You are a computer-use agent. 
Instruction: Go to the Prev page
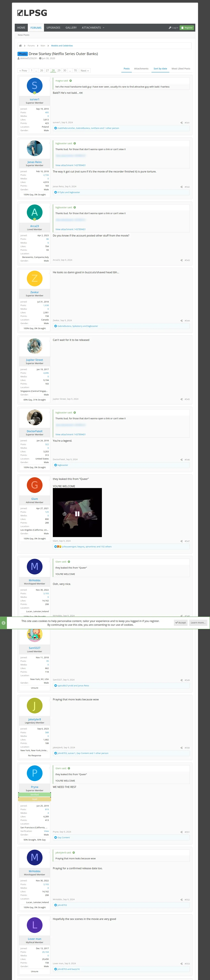pyautogui.click(x=23, y=71)
